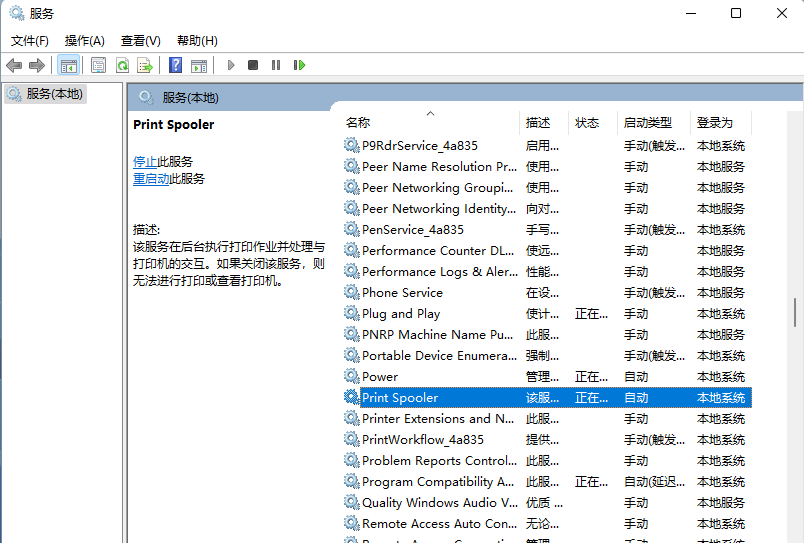Image resolution: width=804 pixels, height=543 pixels.
Task: Pause the service with the pause icon
Action: pyautogui.click(x=276, y=65)
